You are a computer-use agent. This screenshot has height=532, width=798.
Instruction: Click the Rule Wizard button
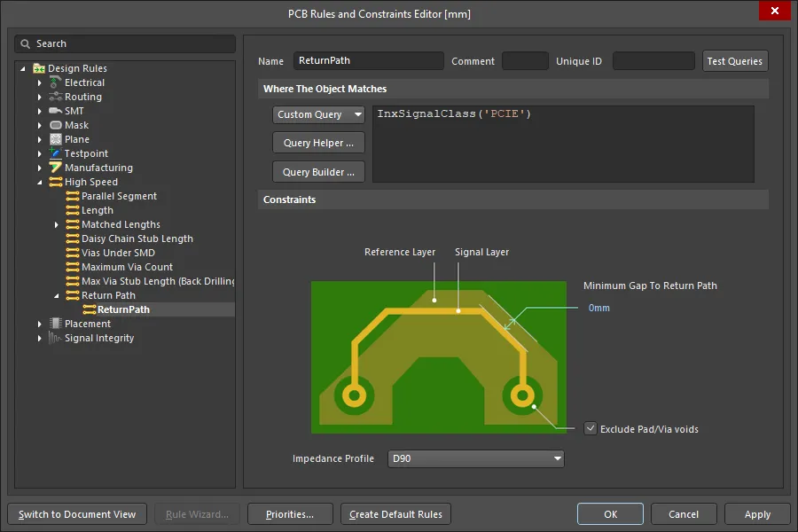197,514
